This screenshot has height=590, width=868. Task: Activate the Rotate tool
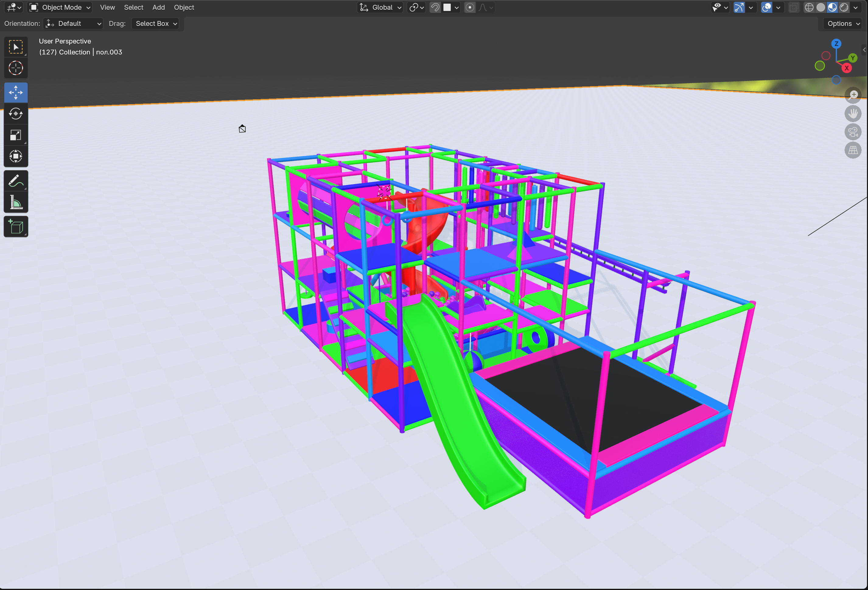(x=16, y=114)
